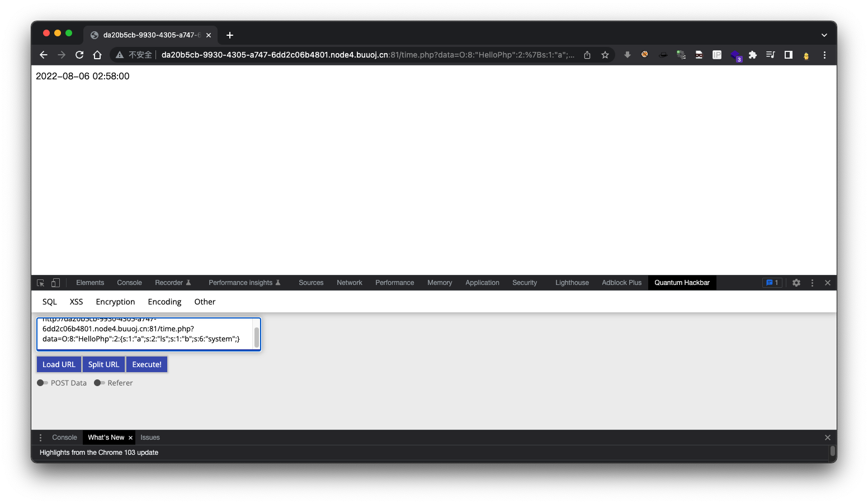
Task: Expand the Encryption menu in Hackbar
Action: (x=115, y=302)
